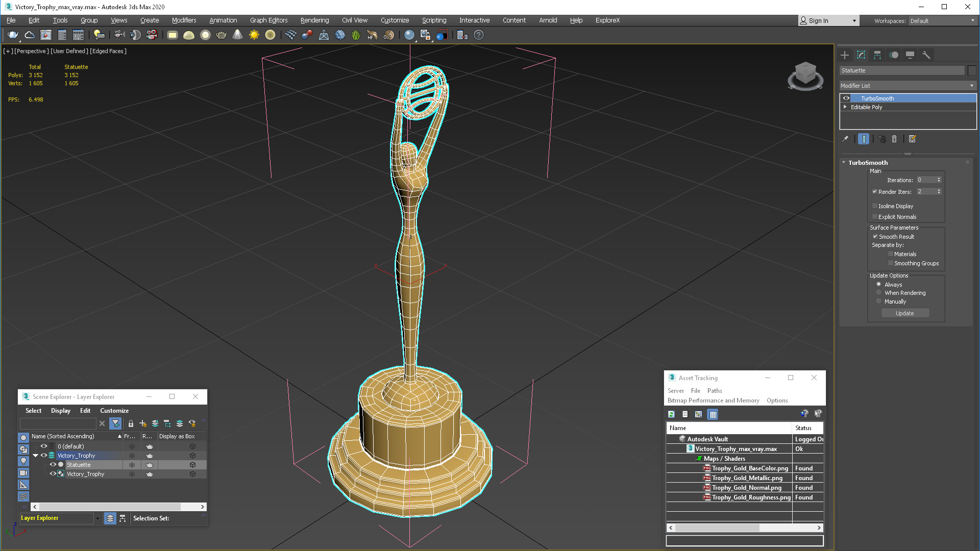Image resolution: width=980 pixels, height=551 pixels.
Task: Open the Scripting menu
Action: click(x=434, y=20)
